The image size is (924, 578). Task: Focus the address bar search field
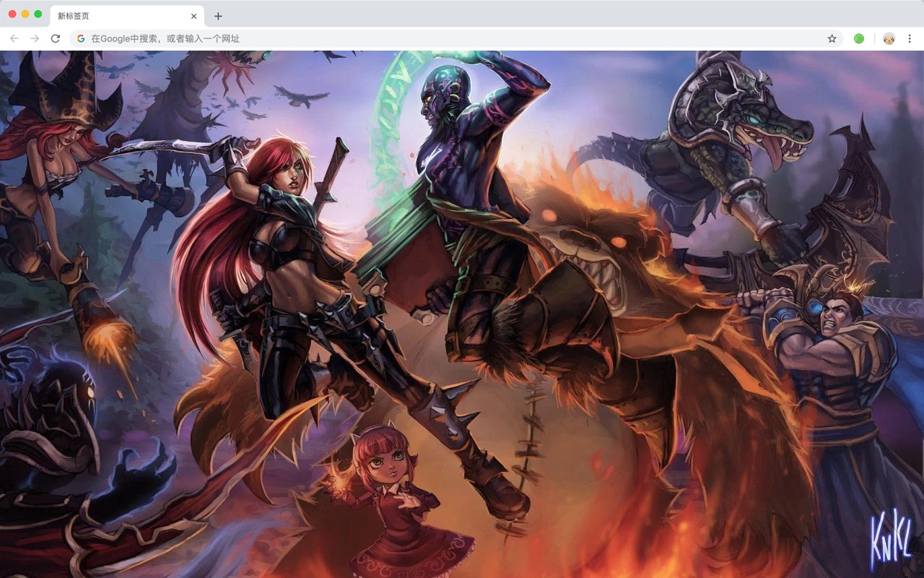(456, 38)
